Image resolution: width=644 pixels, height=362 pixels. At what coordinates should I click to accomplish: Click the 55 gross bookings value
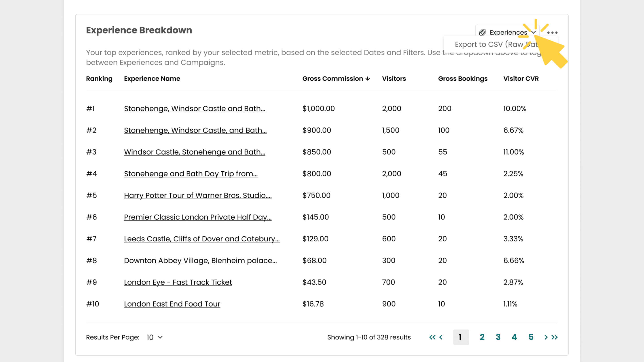click(443, 152)
